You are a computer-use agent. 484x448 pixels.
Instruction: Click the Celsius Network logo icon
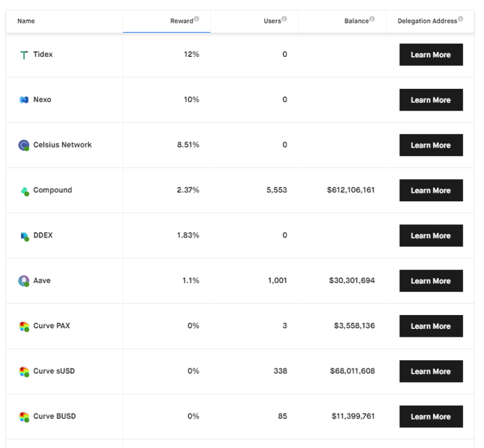(x=24, y=145)
